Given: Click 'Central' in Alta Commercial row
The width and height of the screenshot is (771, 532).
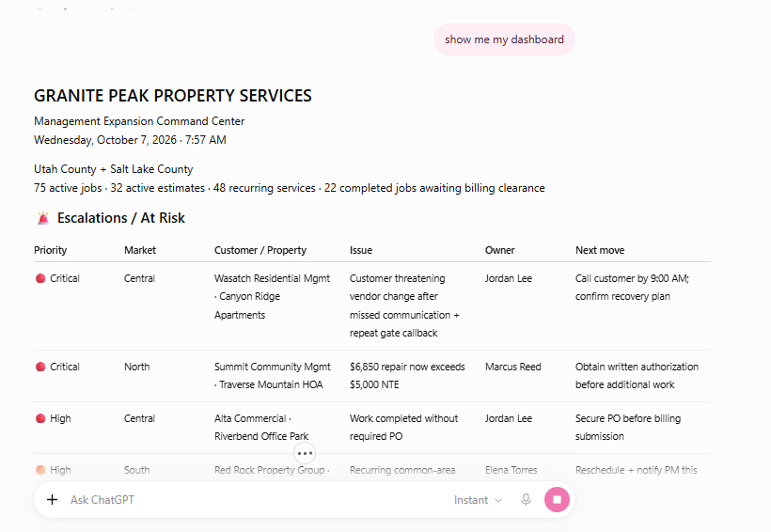Looking at the screenshot, I should tap(139, 418).
